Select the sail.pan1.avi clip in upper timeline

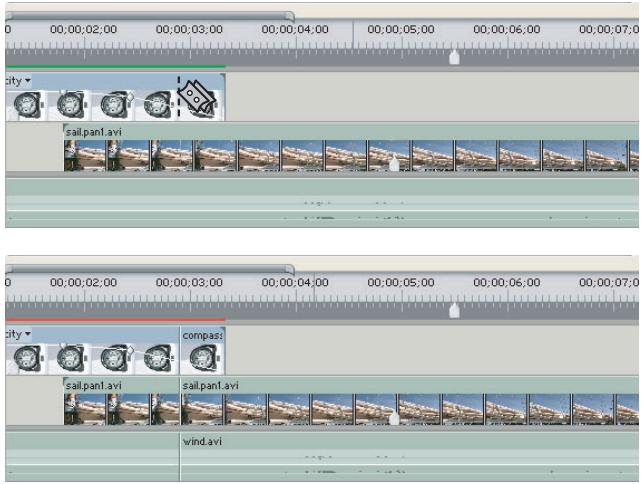coord(351,148)
